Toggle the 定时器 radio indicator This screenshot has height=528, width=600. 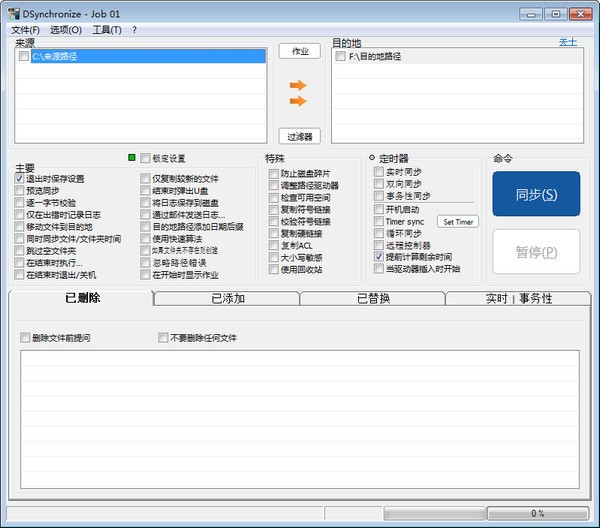tap(372, 158)
